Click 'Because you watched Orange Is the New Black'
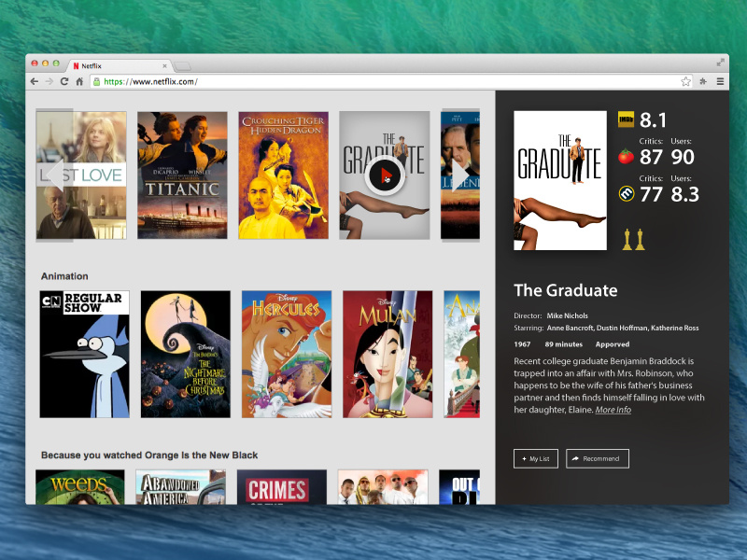The height and width of the screenshot is (560, 747). pyautogui.click(x=149, y=455)
